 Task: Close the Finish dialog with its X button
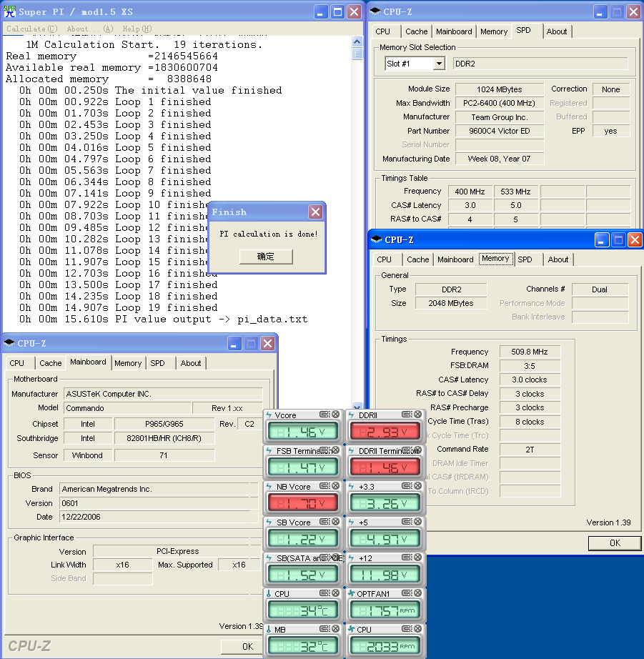[x=315, y=212]
